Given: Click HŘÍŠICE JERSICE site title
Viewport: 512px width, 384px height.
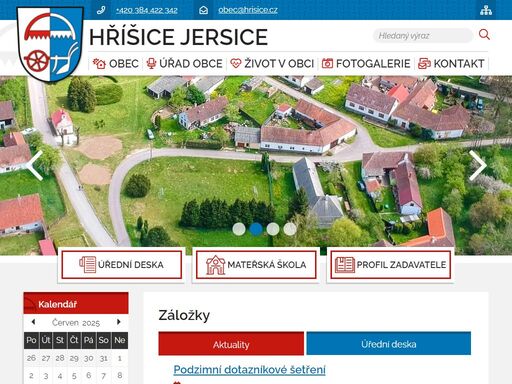Looking at the screenshot, I should [x=178, y=37].
